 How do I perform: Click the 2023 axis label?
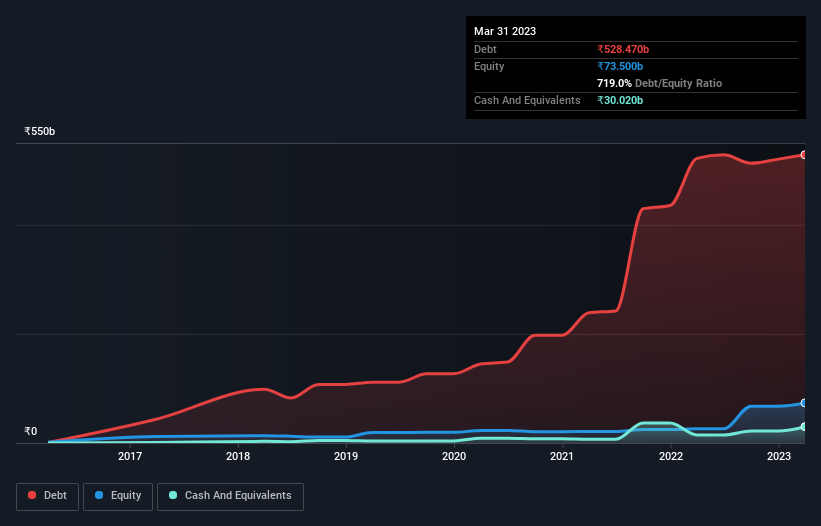click(x=779, y=456)
